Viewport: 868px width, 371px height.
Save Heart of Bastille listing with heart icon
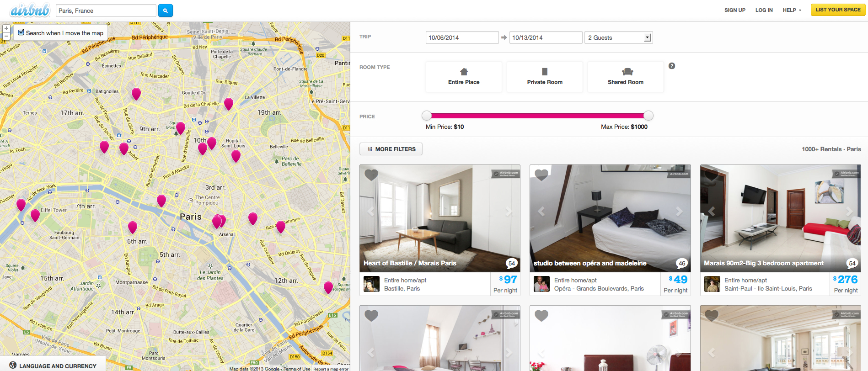(x=371, y=175)
